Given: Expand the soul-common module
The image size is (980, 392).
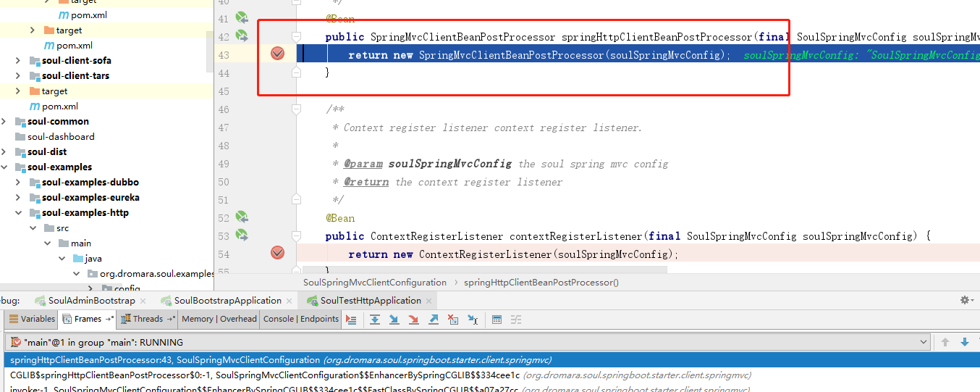Looking at the screenshot, I should (x=4, y=122).
